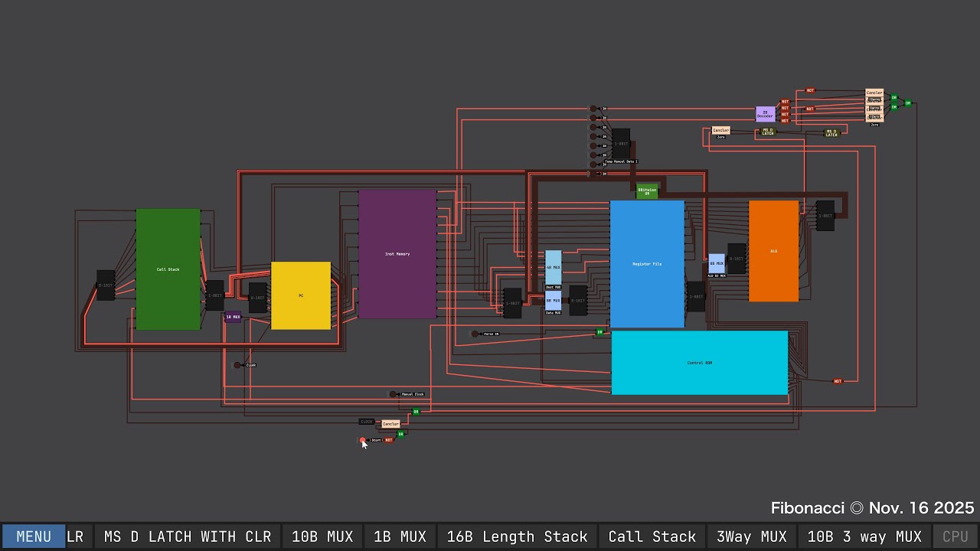Click the 8-1BIT splitter left of Call Stack
980x551 pixels.
pos(106,285)
